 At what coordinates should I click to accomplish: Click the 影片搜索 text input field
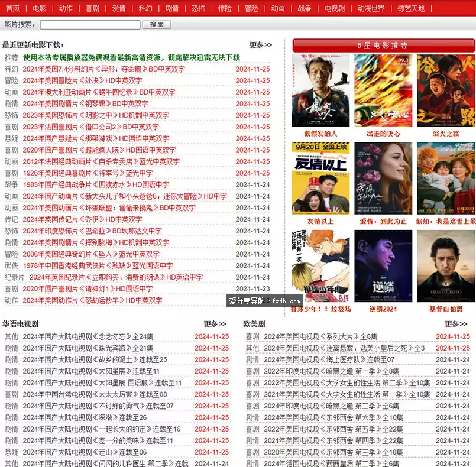[90, 25]
